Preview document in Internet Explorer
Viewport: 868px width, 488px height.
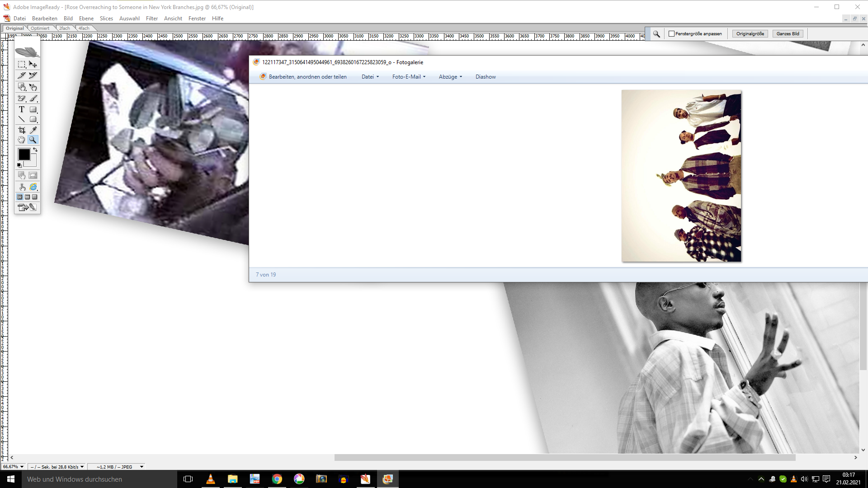33,187
